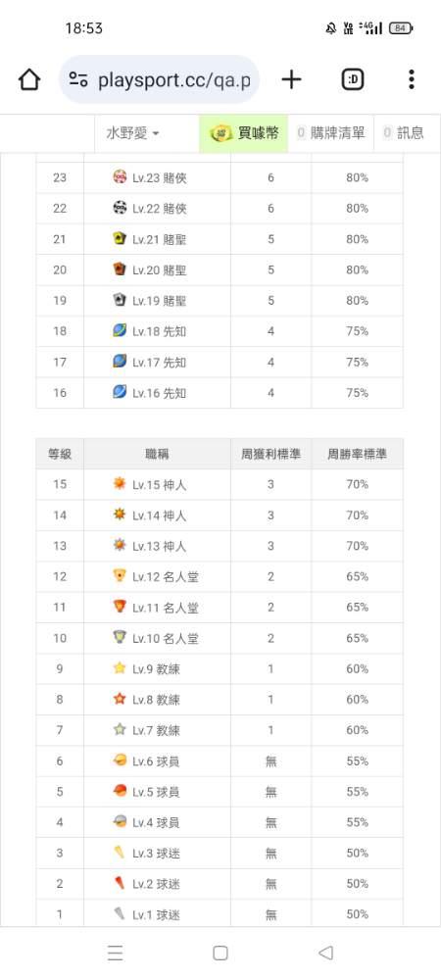Open the 購牌清單 tab
The image size is (441, 980).
(331, 133)
